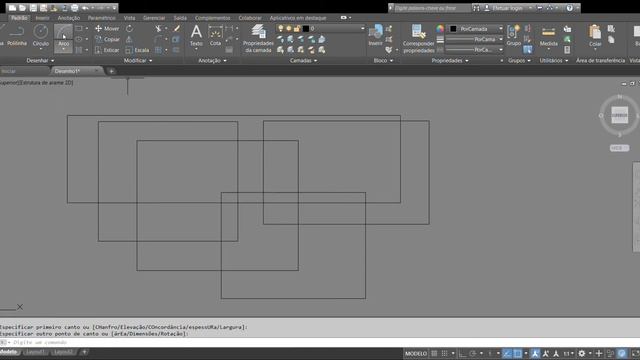Image resolution: width=640 pixels, height=360 pixels.
Task: Toggle 2D object snap square icon
Action: point(518,353)
